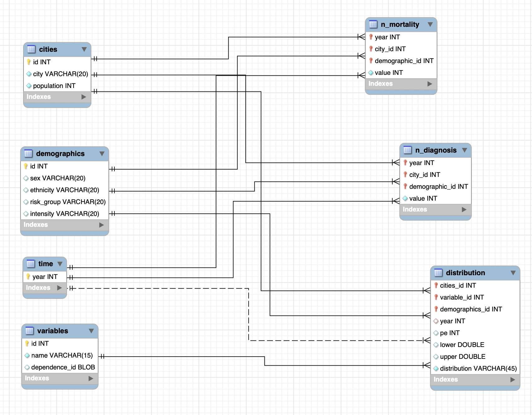Select name VARCHAR(15) column
532x415 pixels.
click(60, 355)
